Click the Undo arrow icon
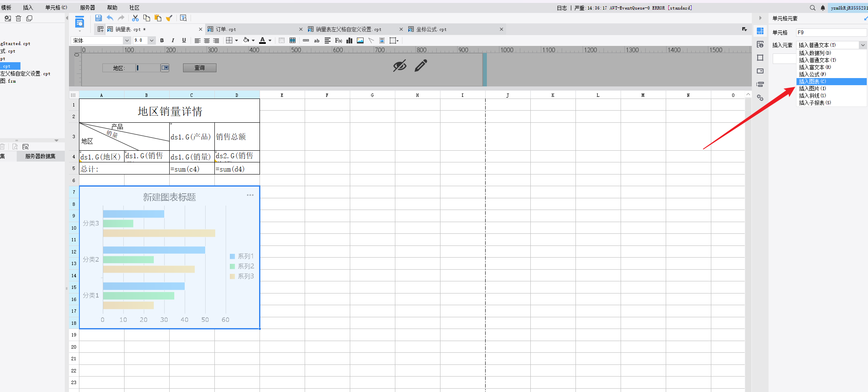The height and width of the screenshot is (392, 868). (x=110, y=18)
